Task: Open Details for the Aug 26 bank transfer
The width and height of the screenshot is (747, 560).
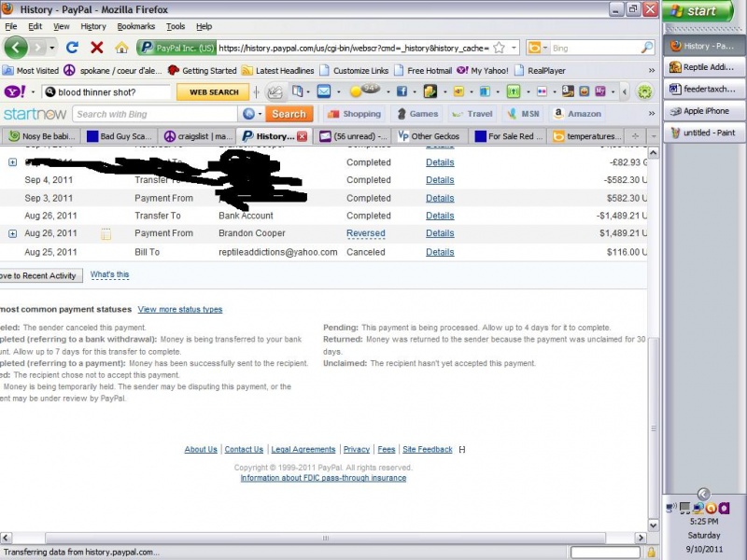Action: [x=440, y=216]
